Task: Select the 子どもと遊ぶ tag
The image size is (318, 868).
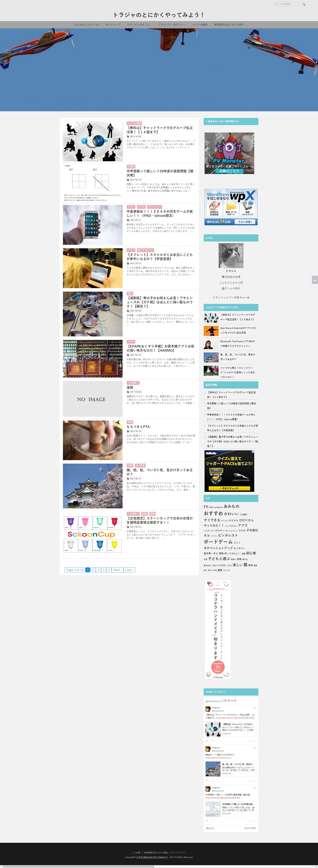Action: 219,558
